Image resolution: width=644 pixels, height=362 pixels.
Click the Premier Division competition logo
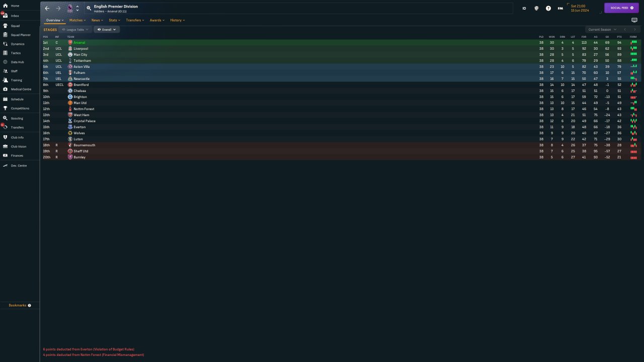coord(70,9)
